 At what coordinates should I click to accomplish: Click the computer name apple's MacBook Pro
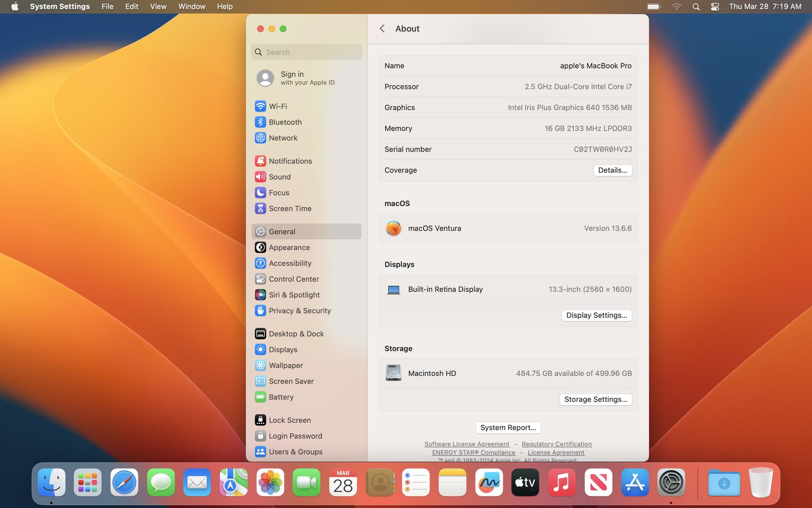595,66
